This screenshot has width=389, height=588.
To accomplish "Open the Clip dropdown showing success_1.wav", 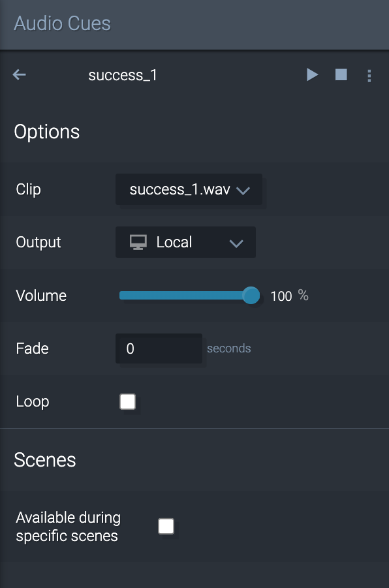I will (189, 189).
